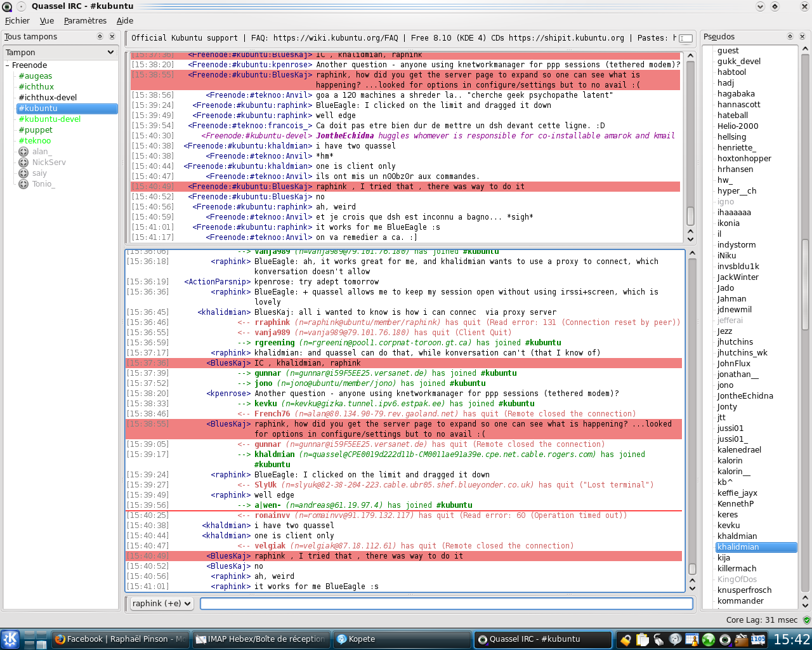This screenshot has width=812, height=650.
Task: Switch to Facebook Firefox taskbar window
Action: coord(119,639)
